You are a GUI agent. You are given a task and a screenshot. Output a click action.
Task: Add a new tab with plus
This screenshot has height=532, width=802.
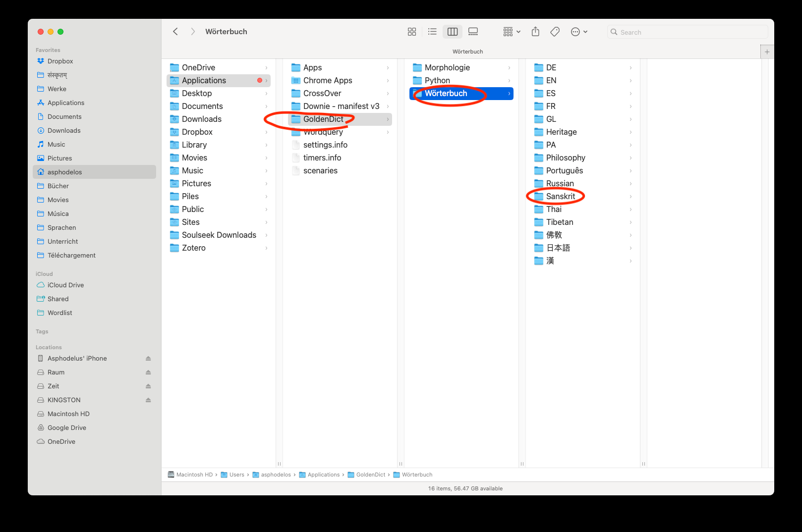[767, 52]
